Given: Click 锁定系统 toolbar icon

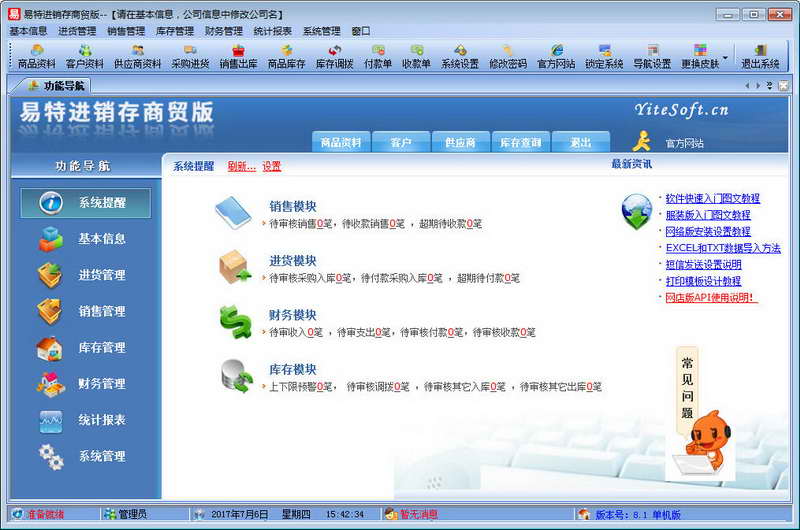Looking at the screenshot, I should [x=604, y=57].
